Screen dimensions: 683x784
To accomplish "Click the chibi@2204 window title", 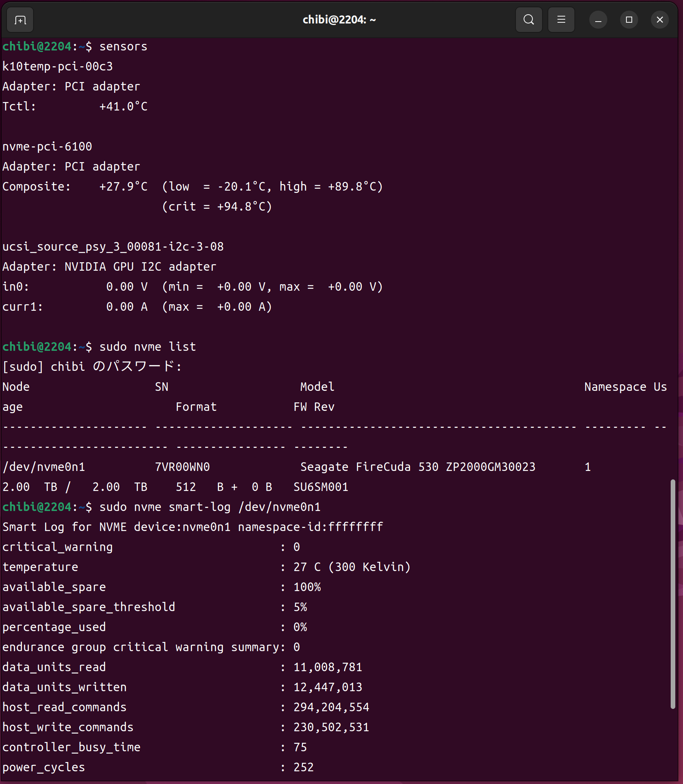I will click(339, 20).
